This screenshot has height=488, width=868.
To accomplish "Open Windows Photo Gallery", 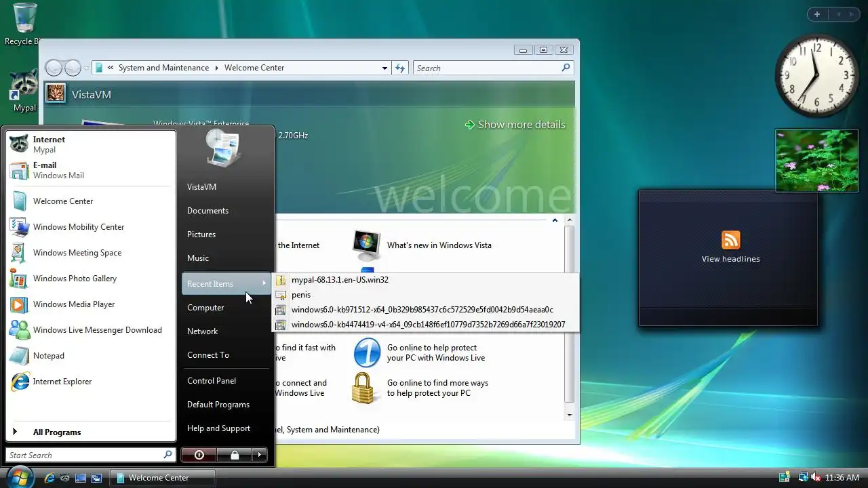I will (91, 279).
